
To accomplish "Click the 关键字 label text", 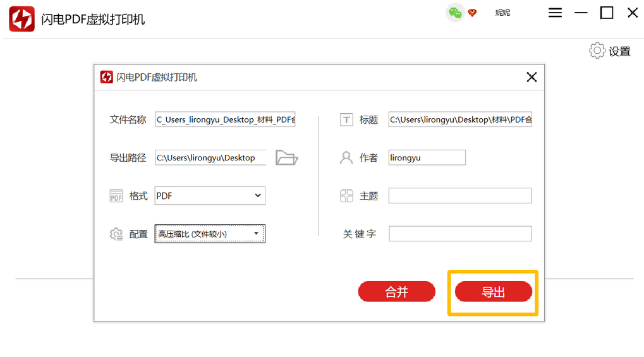I will (x=360, y=234).
